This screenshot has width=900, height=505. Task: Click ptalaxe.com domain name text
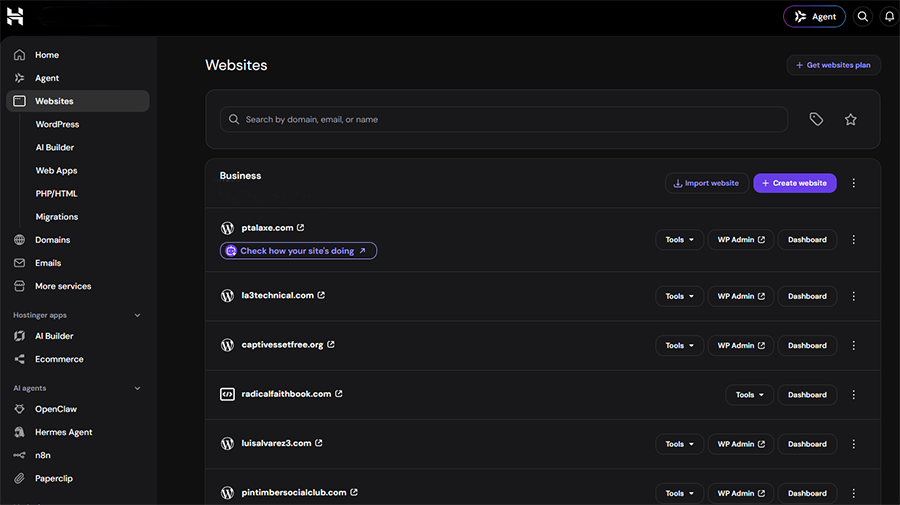(267, 228)
